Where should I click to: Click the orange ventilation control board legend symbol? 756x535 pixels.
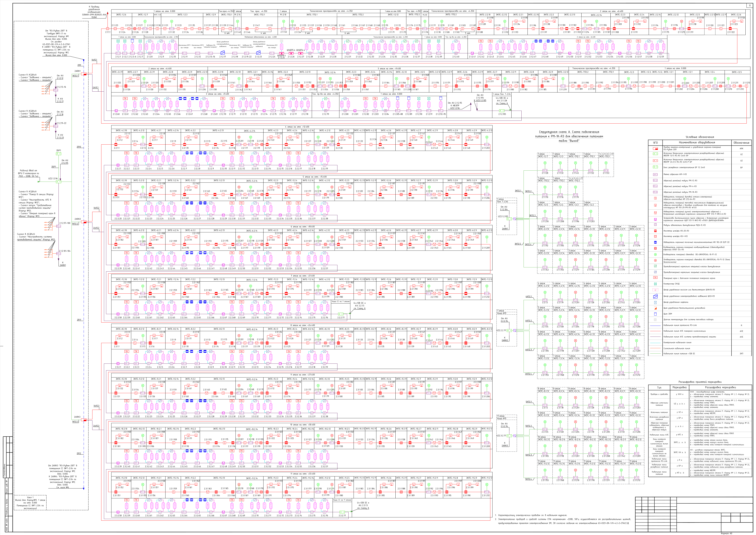(x=655, y=308)
